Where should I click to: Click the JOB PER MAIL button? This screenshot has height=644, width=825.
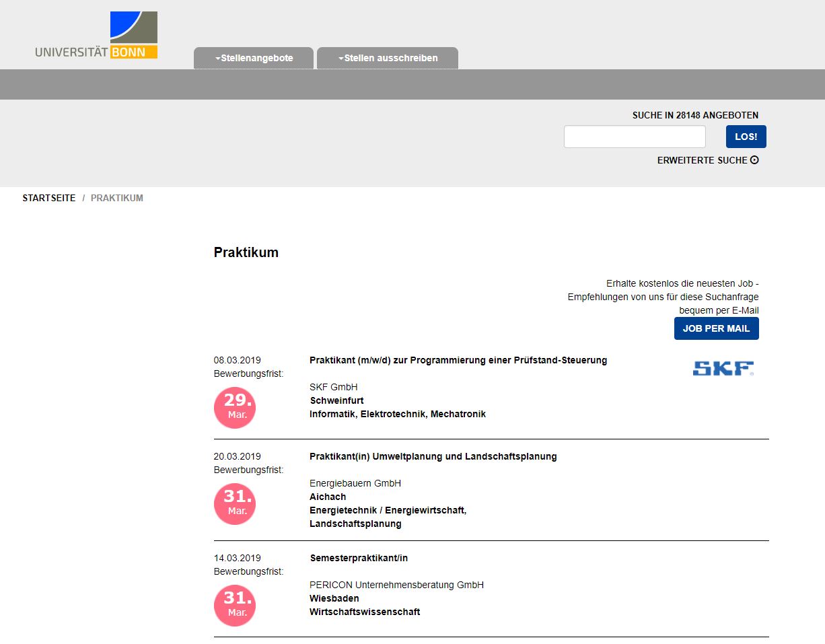pos(716,328)
